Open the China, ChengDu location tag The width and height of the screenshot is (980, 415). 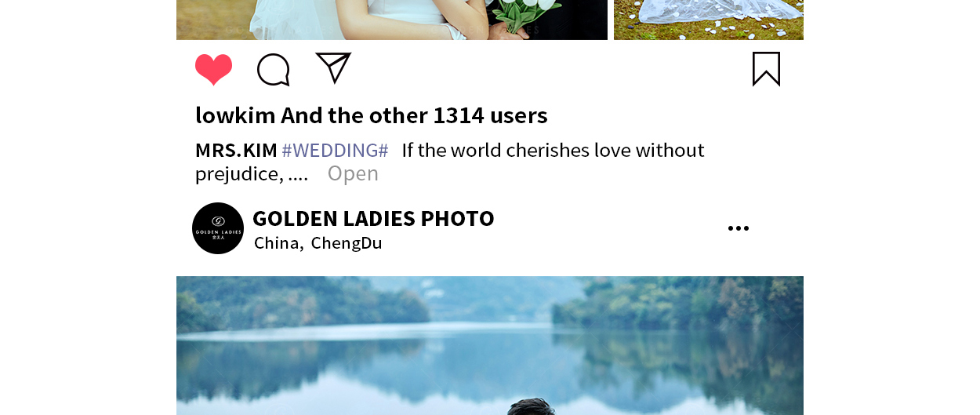tap(318, 243)
